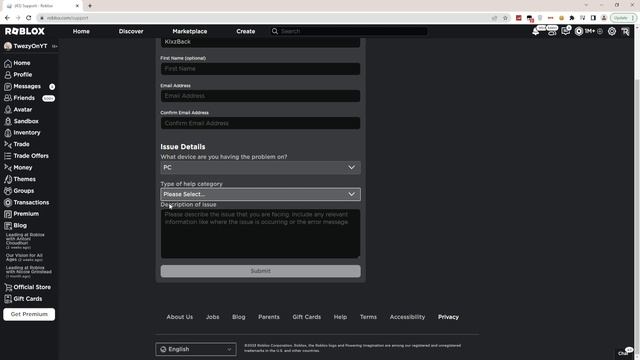Expand the Type of help category dropdown

260,194
